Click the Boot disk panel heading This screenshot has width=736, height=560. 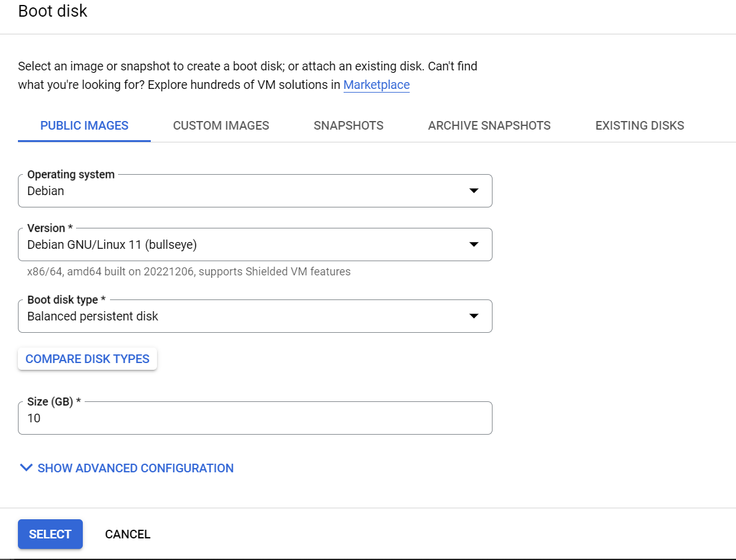[53, 11]
